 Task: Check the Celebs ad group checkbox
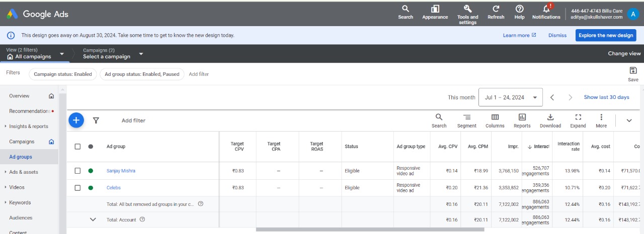[77, 188]
